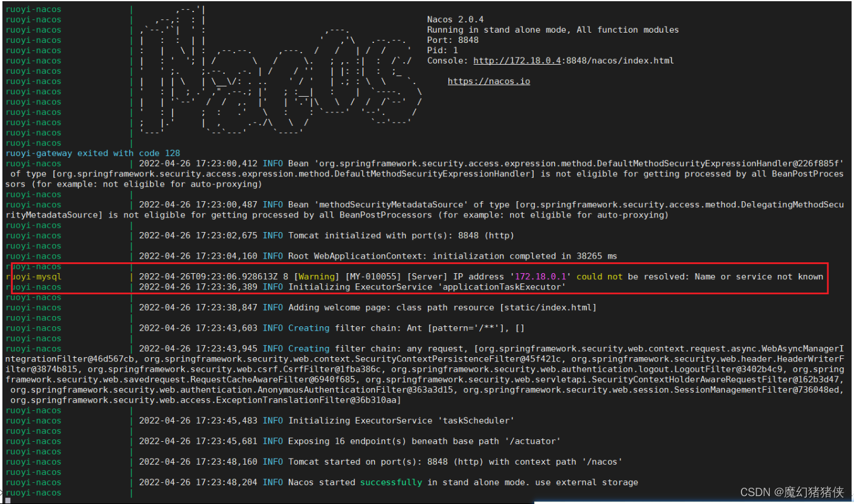854x504 pixels.
Task: Click 'applicationTaskExecutor' log text
Action: point(503,287)
